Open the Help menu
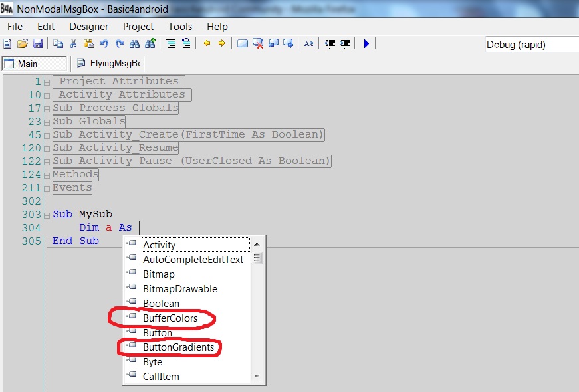Image resolution: width=579 pixels, height=392 pixels. 217,27
